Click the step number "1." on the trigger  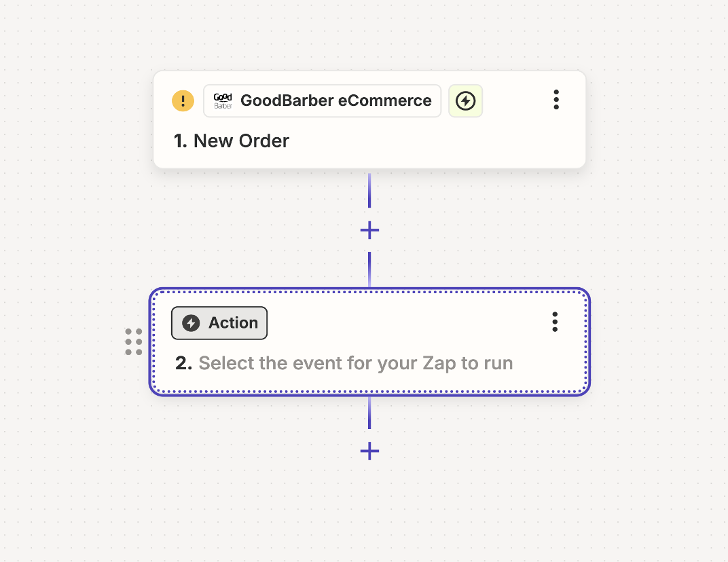pyautogui.click(x=181, y=141)
